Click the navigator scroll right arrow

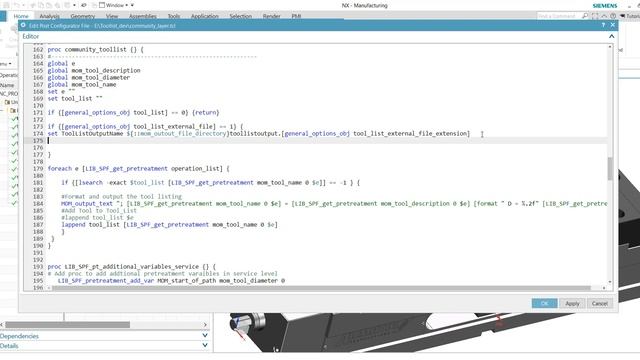point(205,324)
